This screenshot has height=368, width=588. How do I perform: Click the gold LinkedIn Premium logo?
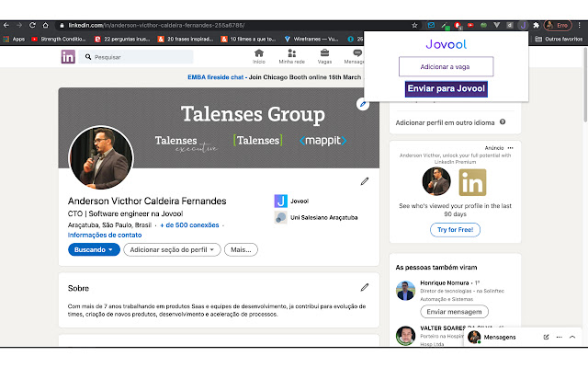click(x=472, y=182)
